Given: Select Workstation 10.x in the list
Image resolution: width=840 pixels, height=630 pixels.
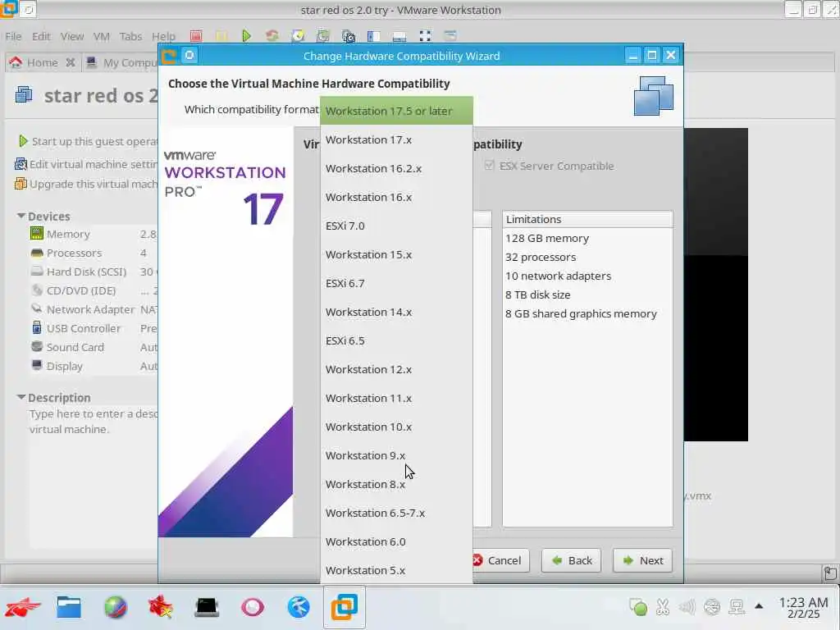Looking at the screenshot, I should [396, 427].
